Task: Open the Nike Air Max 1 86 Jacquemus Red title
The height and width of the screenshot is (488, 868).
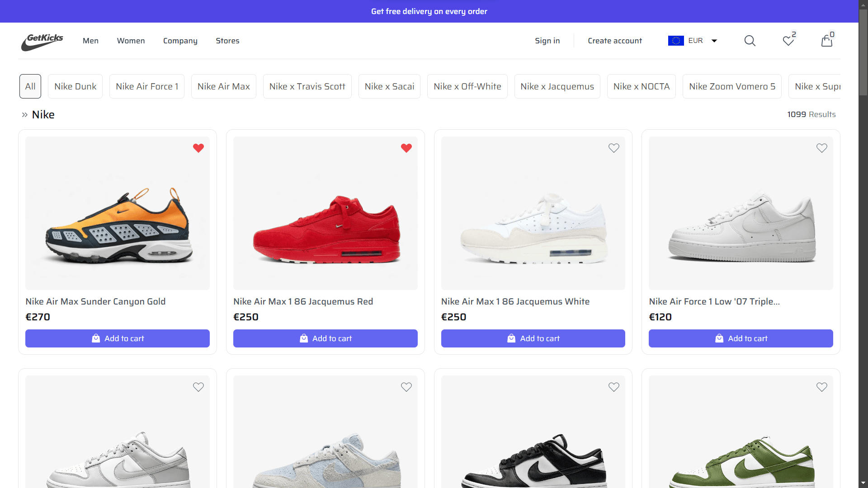Action: tap(303, 301)
